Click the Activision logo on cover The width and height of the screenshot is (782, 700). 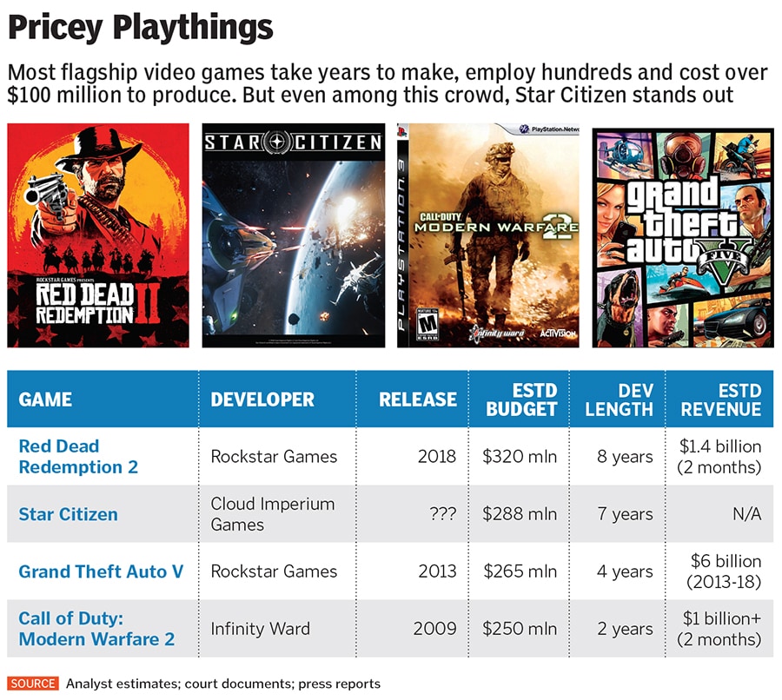557,333
